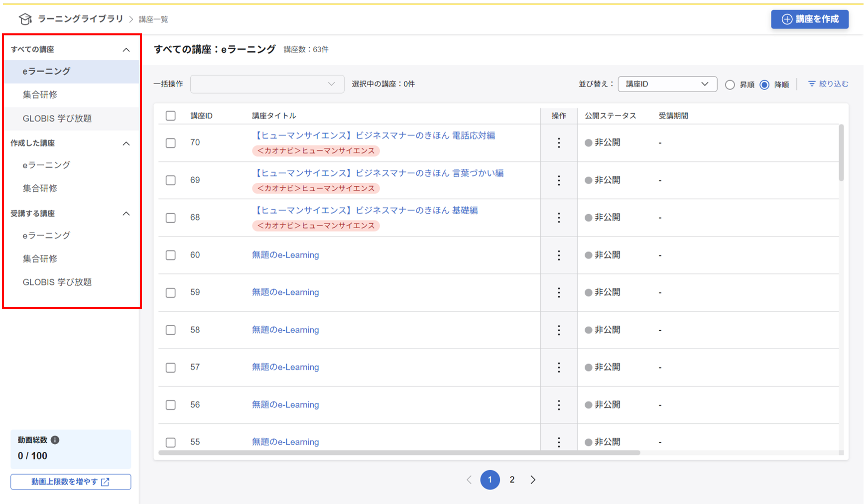
Task: Open the filter panel via 絞り込む icon
Action: [813, 84]
